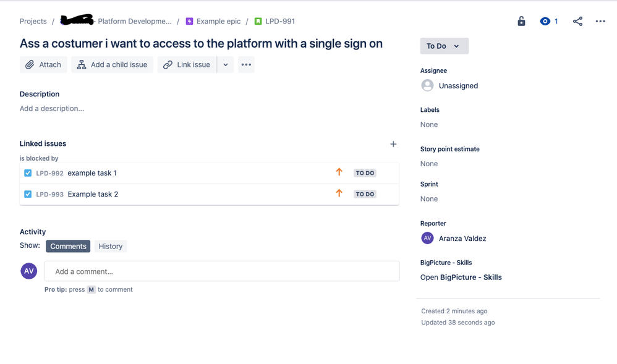Click the Attach paperclip button
617x364 pixels.
pyautogui.click(x=43, y=64)
